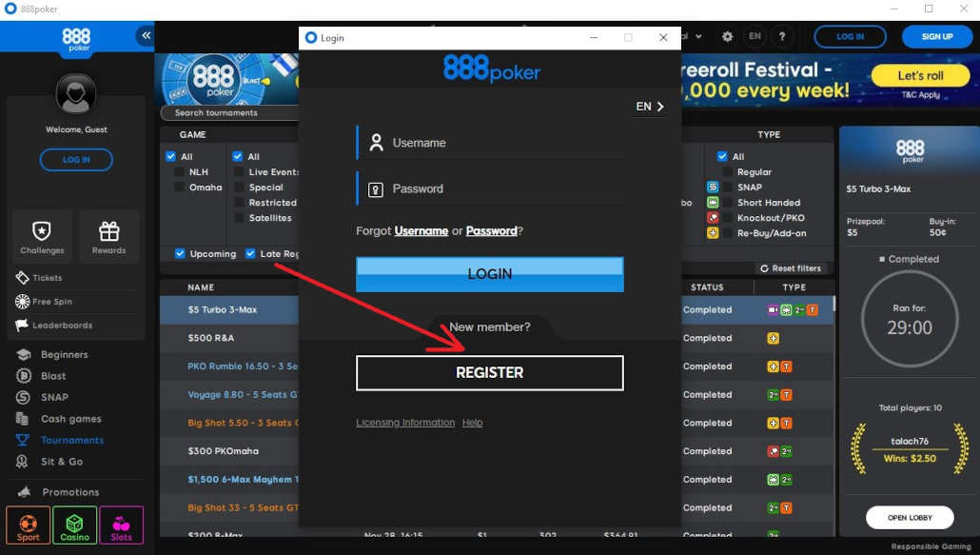Click LOG IN under Welcome, Guest
The height and width of the screenshot is (555, 980).
tap(75, 159)
